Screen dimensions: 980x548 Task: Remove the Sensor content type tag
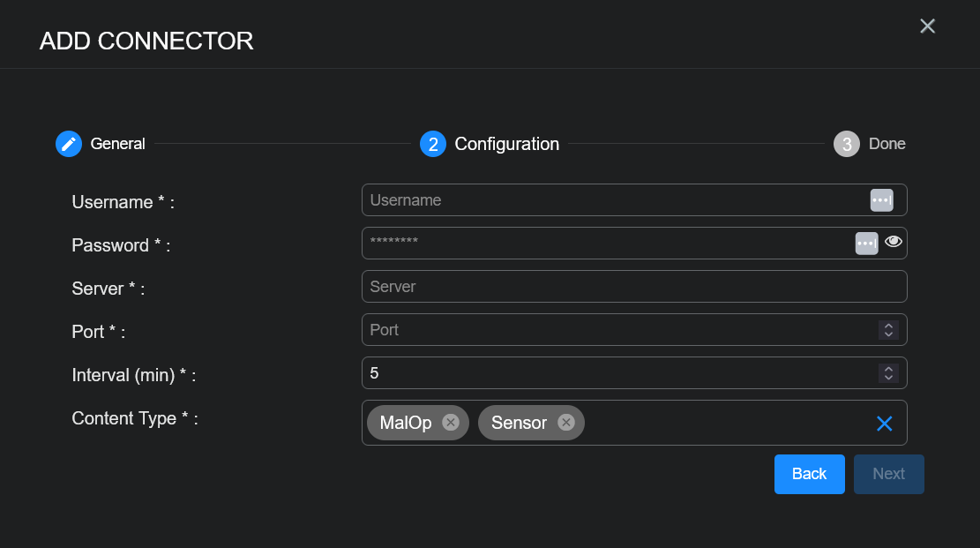pos(566,423)
